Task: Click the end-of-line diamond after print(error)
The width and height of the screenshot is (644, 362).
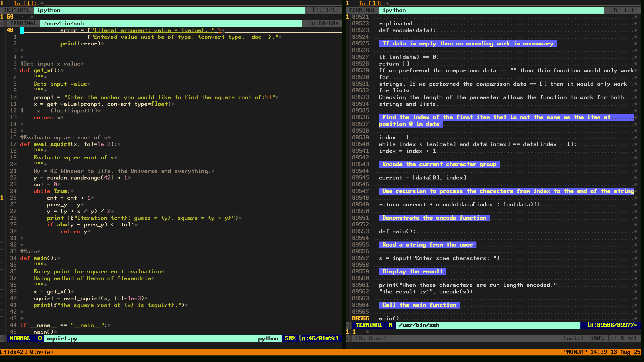Action: tap(102, 44)
